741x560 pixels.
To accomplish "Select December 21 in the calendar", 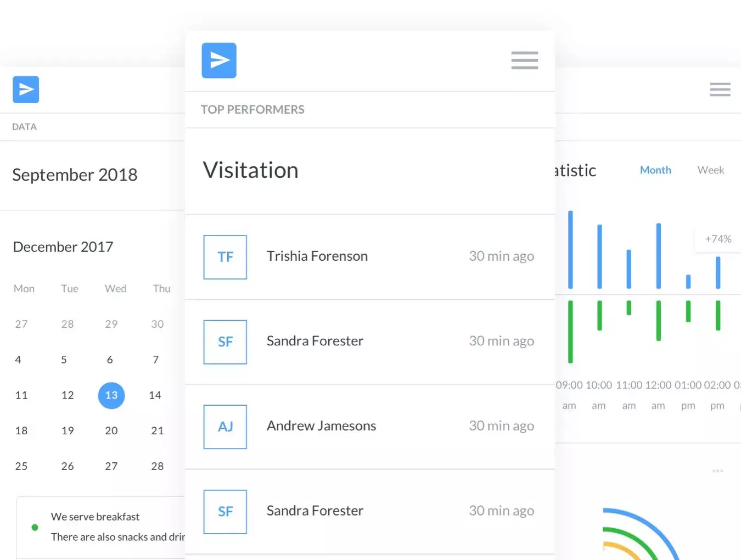I will [x=158, y=431].
